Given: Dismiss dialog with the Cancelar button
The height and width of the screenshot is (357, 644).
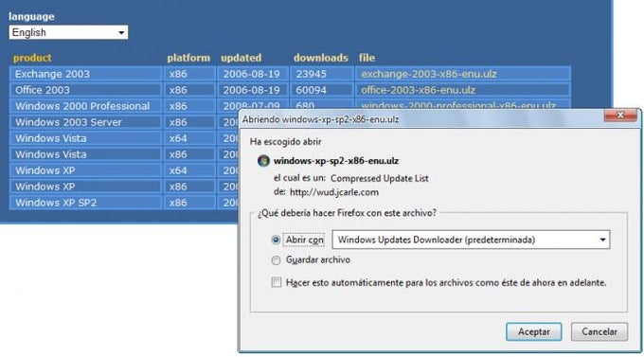Looking at the screenshot, I should click(599, 331).
